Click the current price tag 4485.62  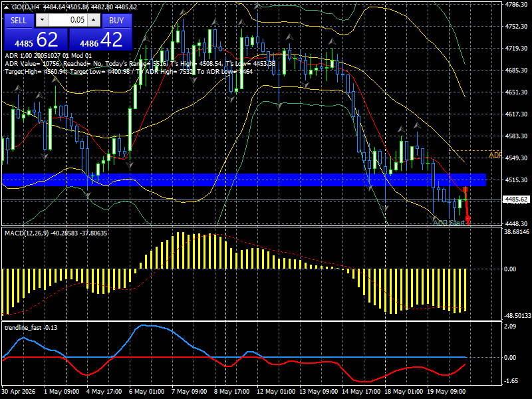click(x=516, y=199)
